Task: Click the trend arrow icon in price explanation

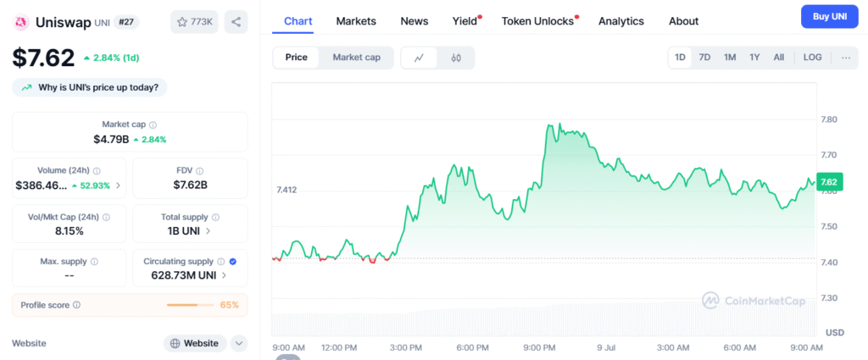Action: tap(26, 87)
